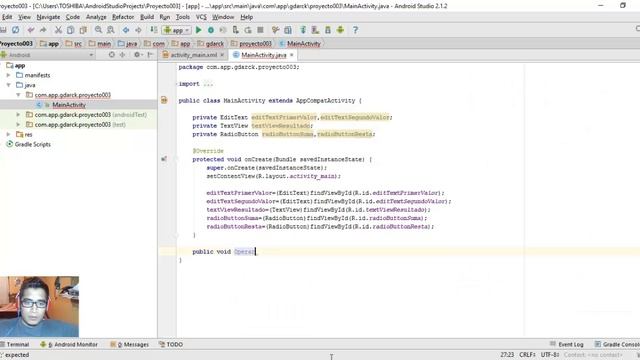Image resolution: width=640 pixels, height=360 pixels.
Task: Click the gray Stop square icon
Action: coord(260,30)
